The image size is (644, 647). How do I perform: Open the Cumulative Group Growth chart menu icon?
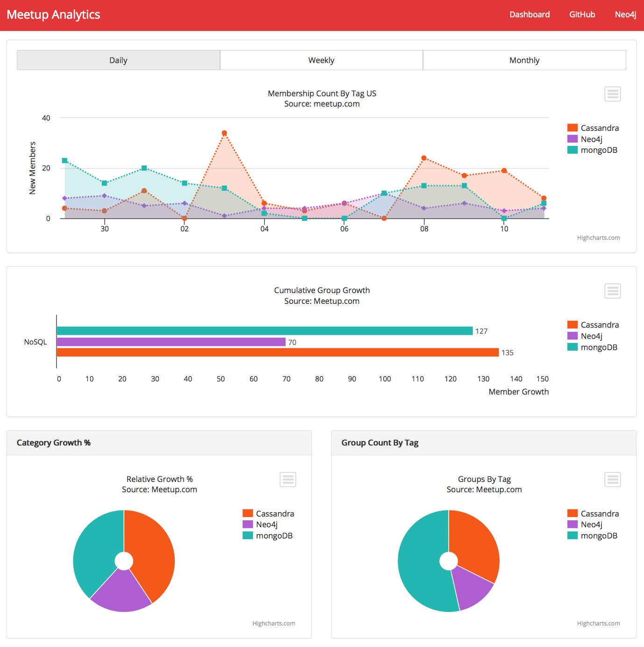coord(613,291)
